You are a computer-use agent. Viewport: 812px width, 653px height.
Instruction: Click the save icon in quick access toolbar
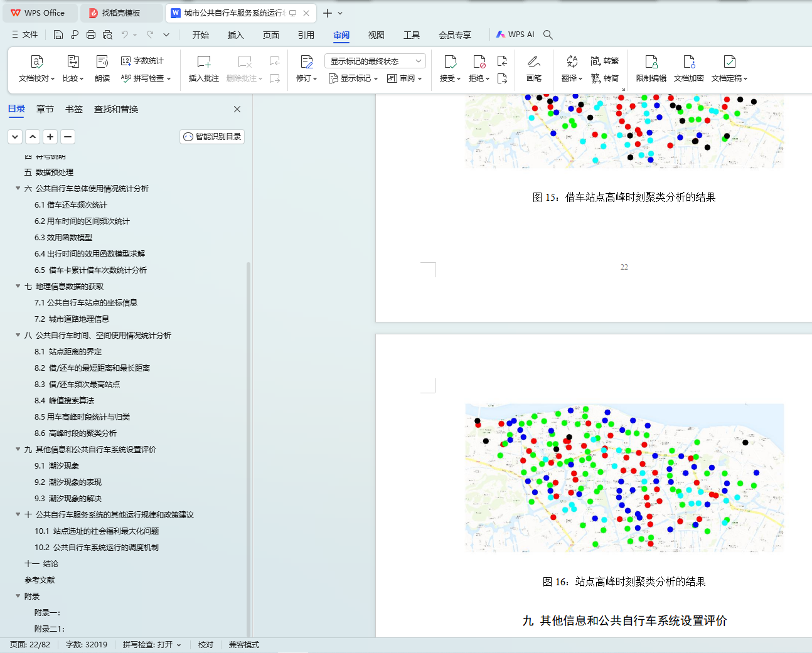(x=58, y=35)
